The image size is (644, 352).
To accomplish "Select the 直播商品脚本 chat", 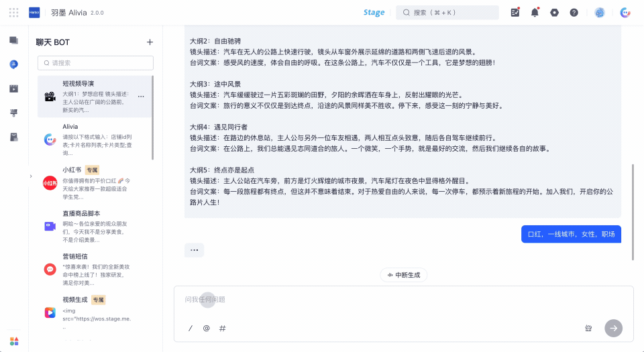I will [95, 226].
